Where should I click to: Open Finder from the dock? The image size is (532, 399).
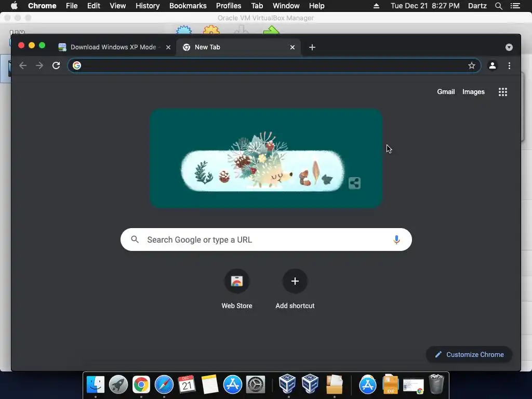(x=96, y=384)
